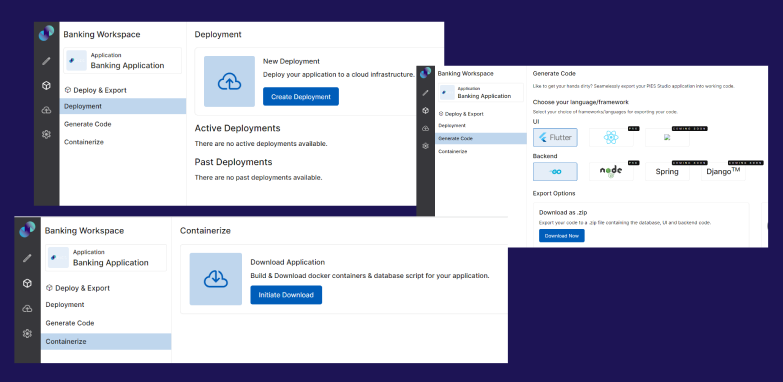Click the New Deployment heading
The width and height of the screenshot is (783, 382).
coord(292,61)
